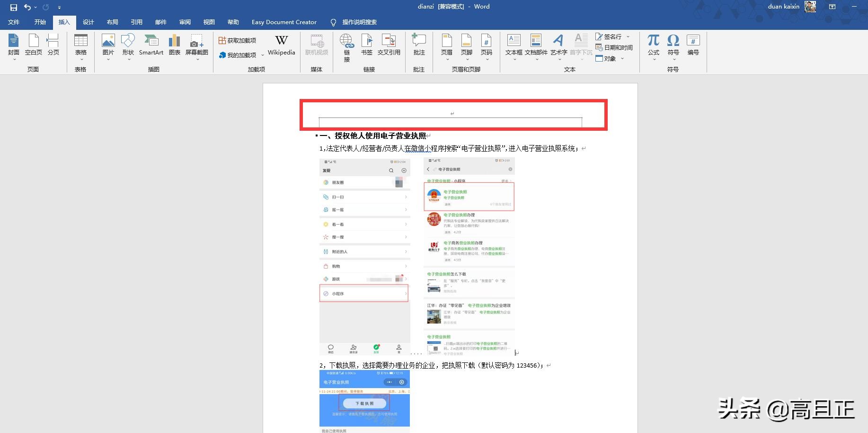Viewport: 868px width, 433px height.
Task: Insert a chart (图表)
Action: click(175, 45)
